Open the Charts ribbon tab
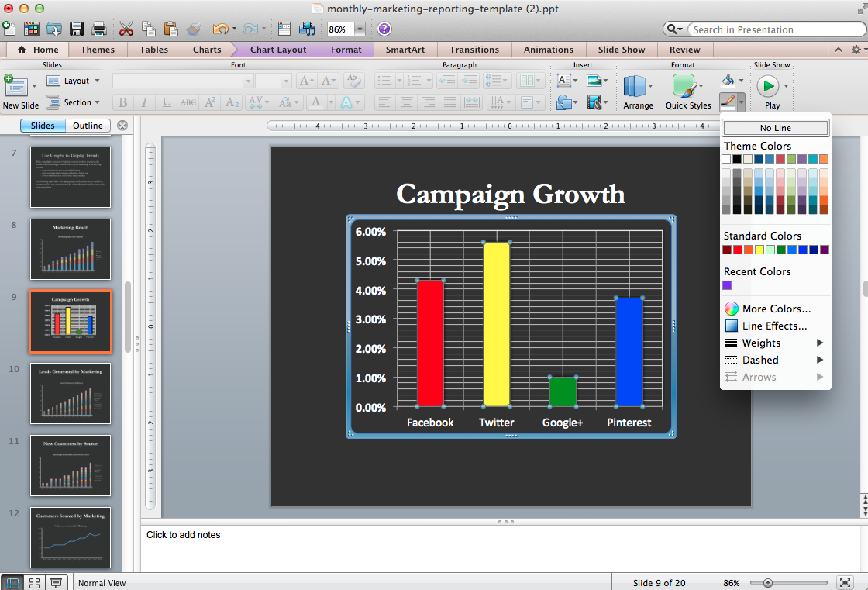Image resolution: width=868 pixels, height=590 pixels. (x=206, y=50)
